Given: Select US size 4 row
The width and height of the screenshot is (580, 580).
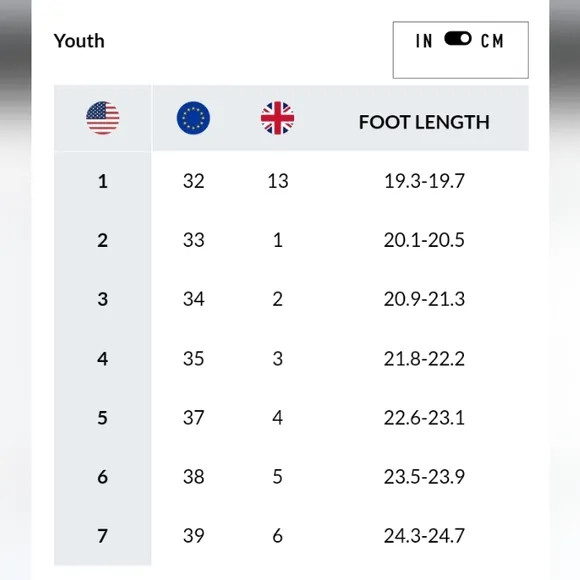Looking at the screenshot, I should pyautogui.click(x=291, y=358).
